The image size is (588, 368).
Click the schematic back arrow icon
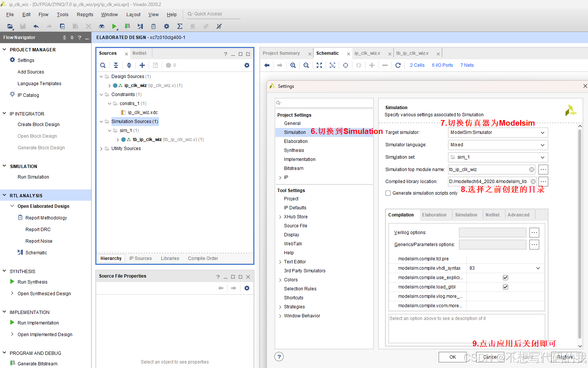pyautogui.click(x=267, y=65)
